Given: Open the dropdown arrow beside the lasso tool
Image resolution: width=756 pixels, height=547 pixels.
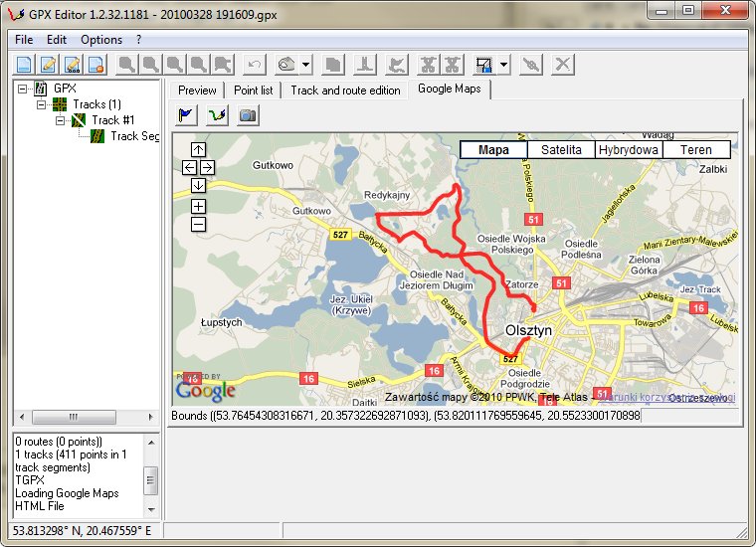Looking at the screenshot, I should click(306, 64).
